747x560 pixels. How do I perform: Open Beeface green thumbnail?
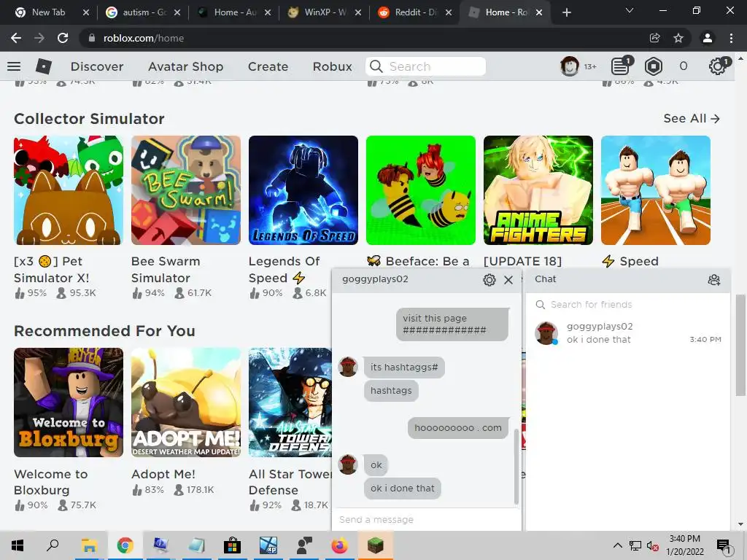point(421,190)
